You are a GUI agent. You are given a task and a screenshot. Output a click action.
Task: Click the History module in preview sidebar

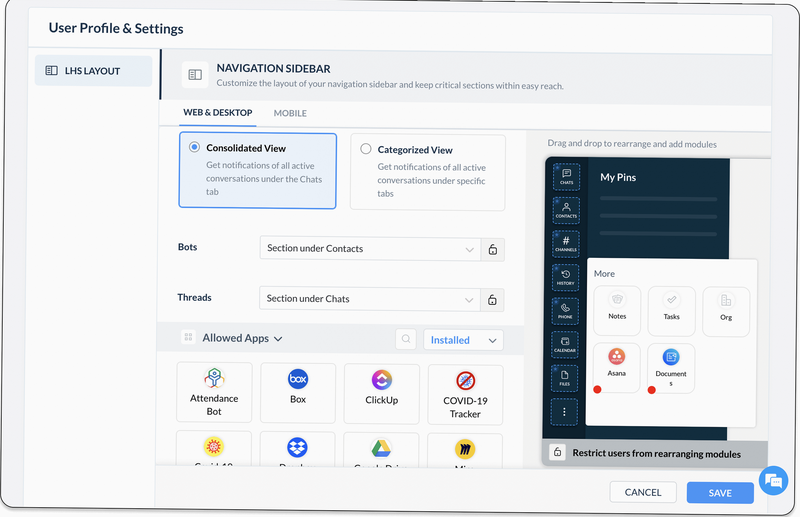click(565, 278)
